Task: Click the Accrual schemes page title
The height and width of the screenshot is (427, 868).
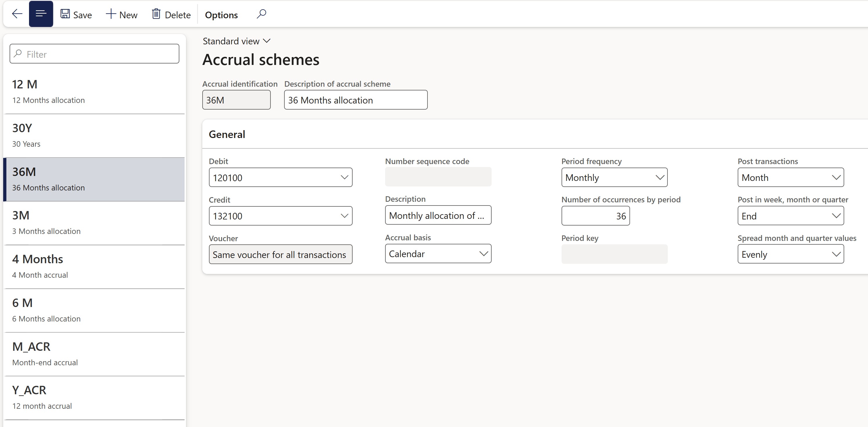Action: click(x=261, y=60)
